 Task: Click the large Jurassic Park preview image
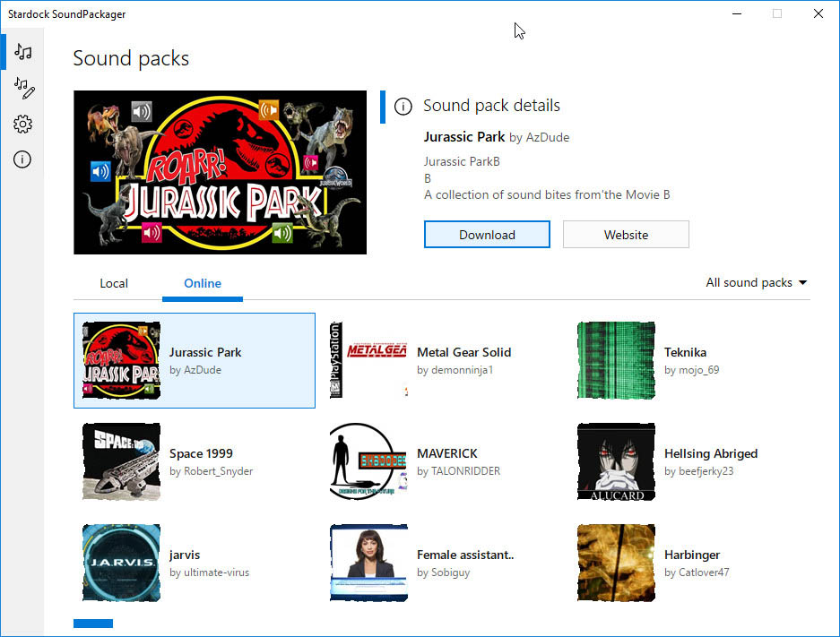point(221,172)
